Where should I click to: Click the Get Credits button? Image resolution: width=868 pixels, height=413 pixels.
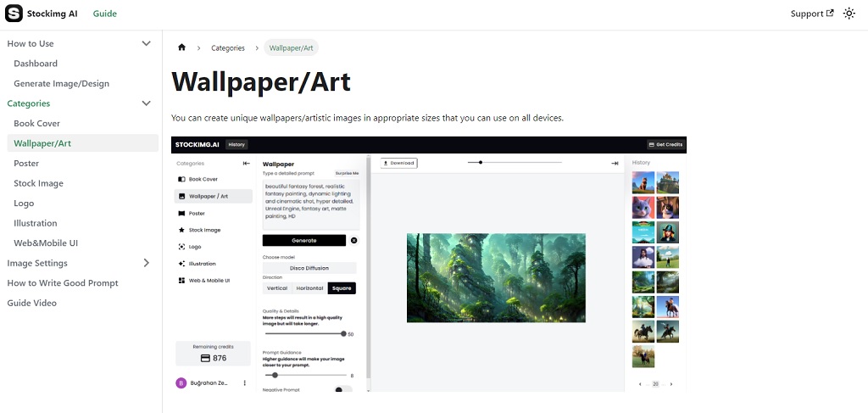coord(666,144)
